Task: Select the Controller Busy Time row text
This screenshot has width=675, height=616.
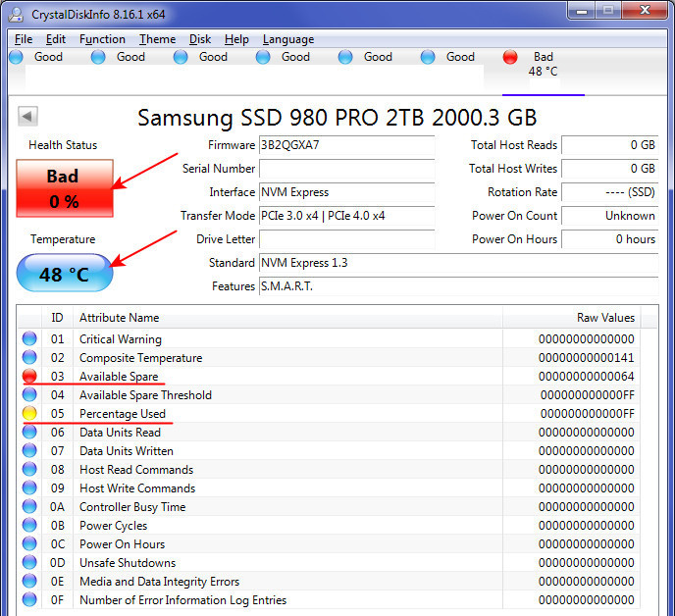Action: click(x=132, y=507)
